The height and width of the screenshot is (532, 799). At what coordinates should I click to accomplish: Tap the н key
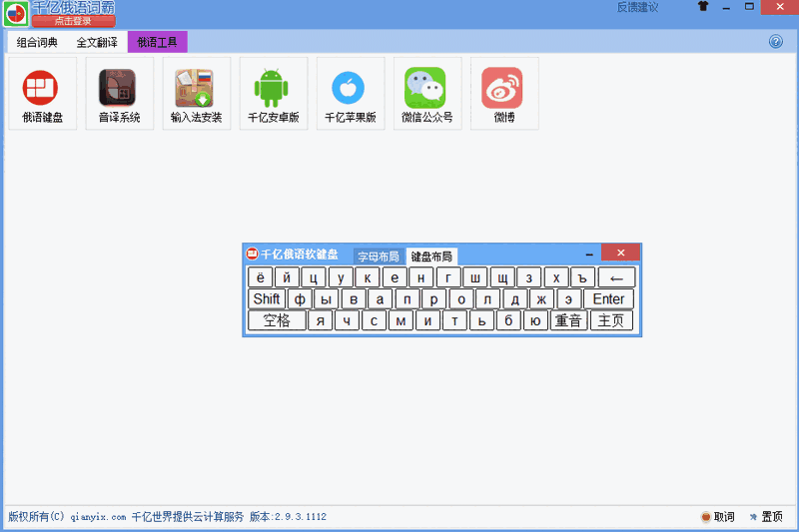(x=421, y=277)
